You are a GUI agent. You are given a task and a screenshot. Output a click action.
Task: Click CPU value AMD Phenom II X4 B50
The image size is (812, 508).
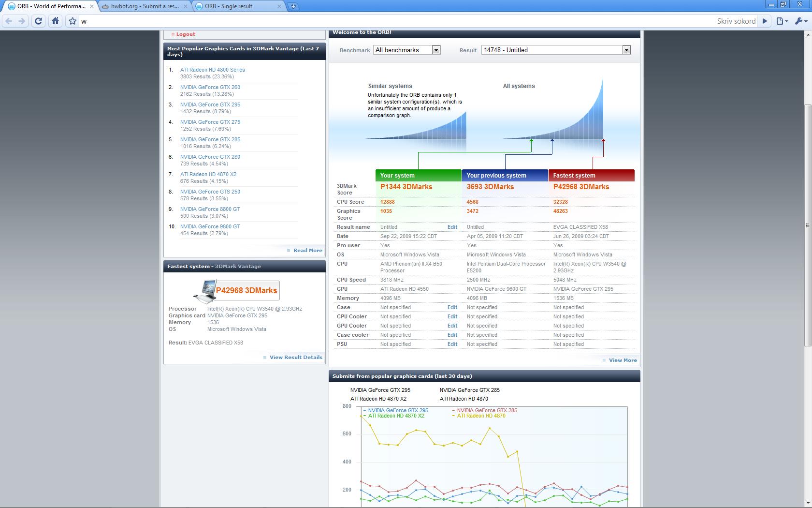pyautogui.click(x=411, y=267)
